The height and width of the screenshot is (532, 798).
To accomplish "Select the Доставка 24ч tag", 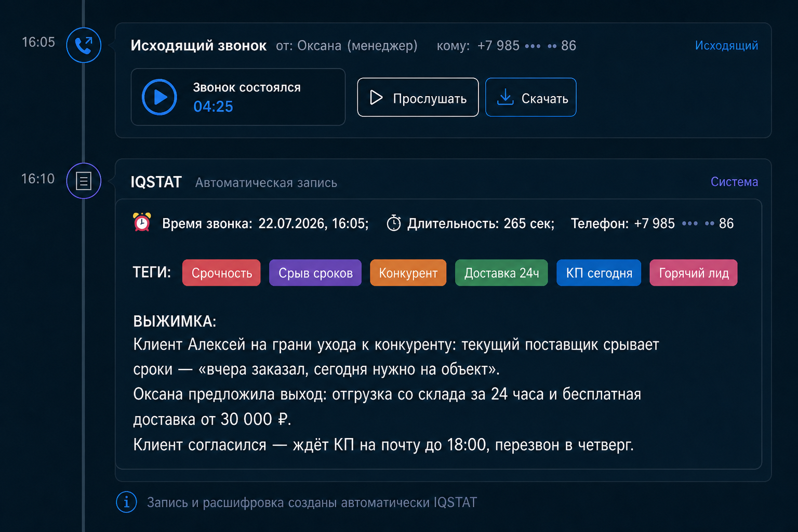I will pos(501,273).
